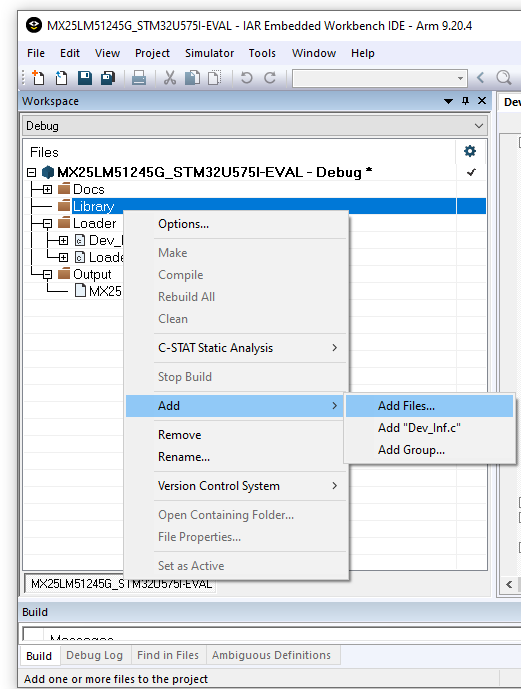Click the Find magnifier icon

click(503, 78)
